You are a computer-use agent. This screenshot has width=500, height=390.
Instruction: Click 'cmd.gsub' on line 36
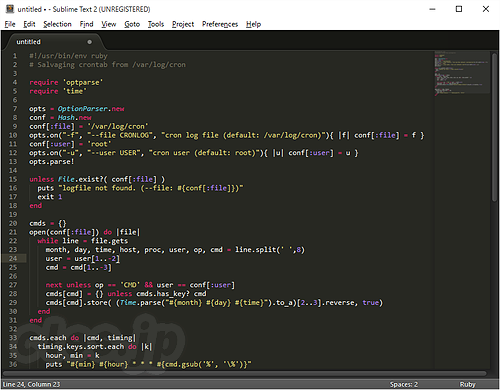click(182, 364)
